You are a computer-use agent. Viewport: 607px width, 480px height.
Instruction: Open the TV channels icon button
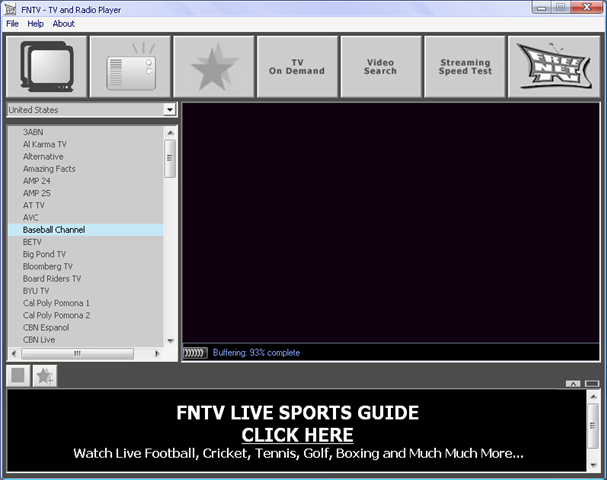[x=46, y=67]
